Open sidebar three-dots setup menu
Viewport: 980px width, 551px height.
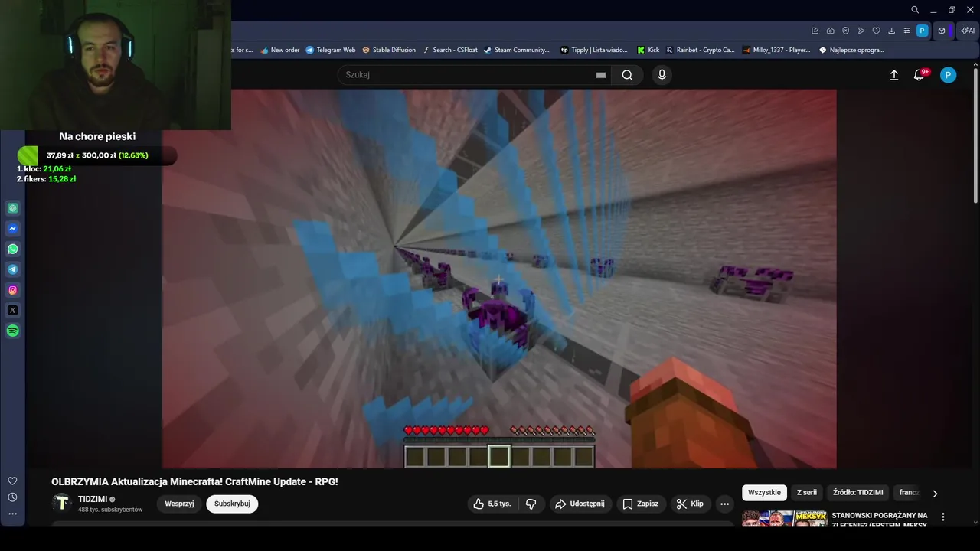tap(12, 514)
